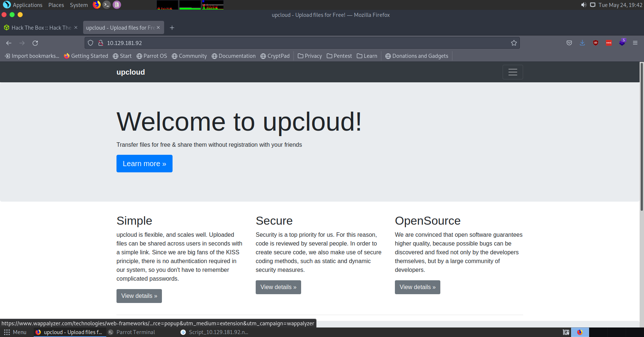Click the page vertical scrollbar
Viewport: 644px width, 337px height.
[641, 136]
